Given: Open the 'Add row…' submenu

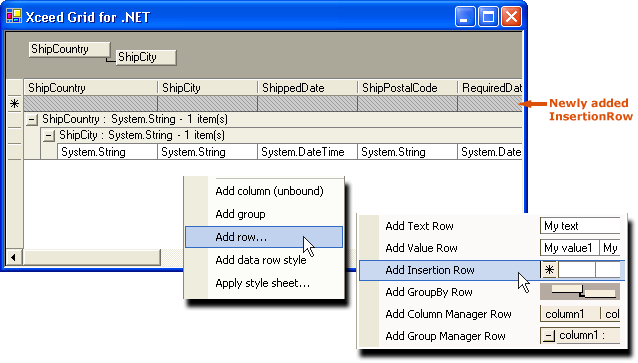Looking at the screenshot, I should click(264, 237).
